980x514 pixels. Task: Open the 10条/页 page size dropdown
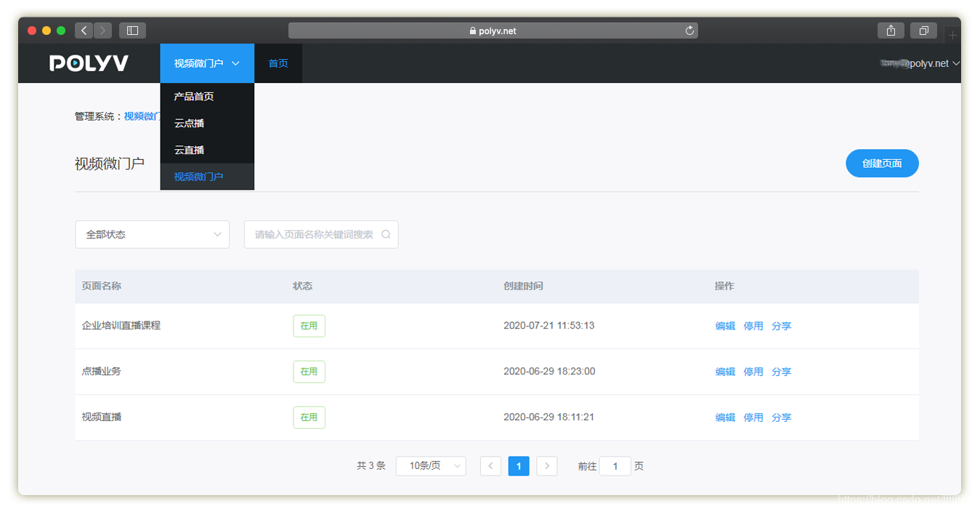[x=431, y=466]
